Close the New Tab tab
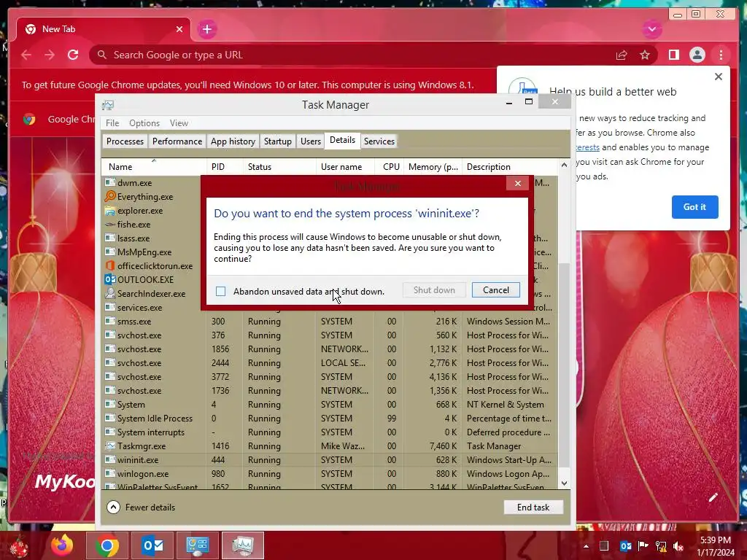Image resolution: width=747 pixels, height=560 pixels. 179,29
